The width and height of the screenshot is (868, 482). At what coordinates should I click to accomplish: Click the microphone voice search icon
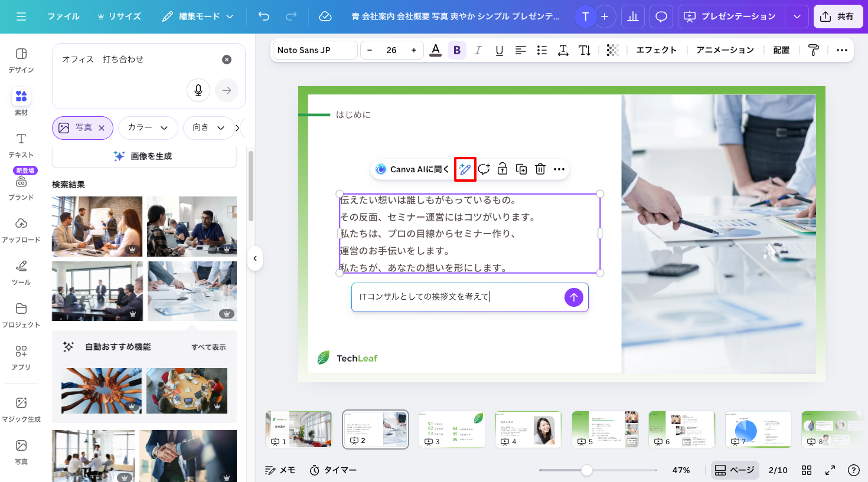click(198, 90)
